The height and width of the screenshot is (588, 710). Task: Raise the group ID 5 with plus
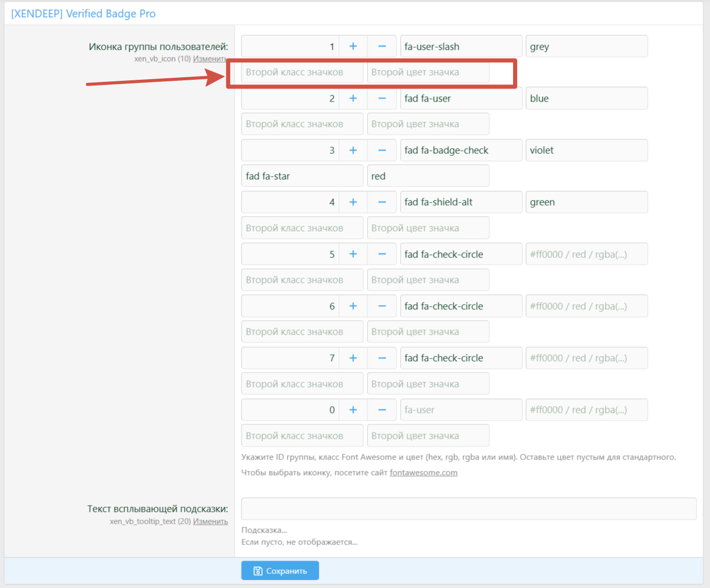pyautogui.click(x=353, y=254)
